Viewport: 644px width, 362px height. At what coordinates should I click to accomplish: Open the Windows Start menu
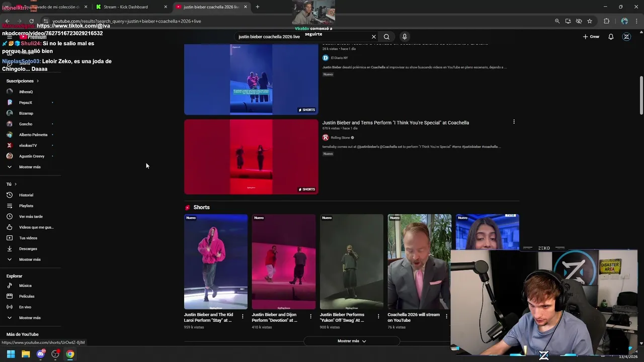(11, 354)
